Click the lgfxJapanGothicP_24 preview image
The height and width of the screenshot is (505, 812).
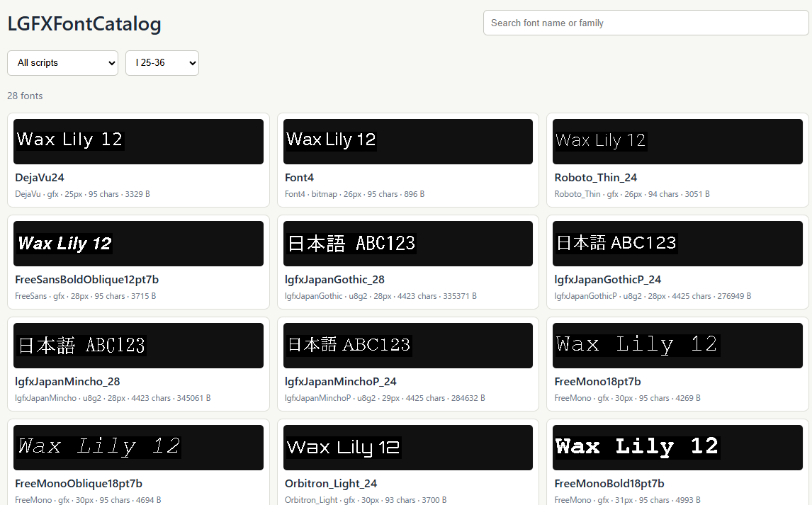click(x=677, y=244)
